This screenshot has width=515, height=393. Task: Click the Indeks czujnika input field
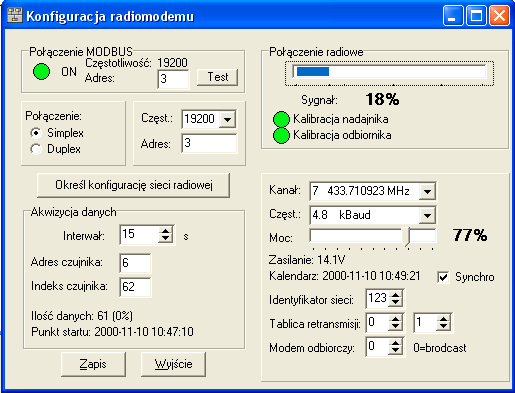(x=135, y=287)
